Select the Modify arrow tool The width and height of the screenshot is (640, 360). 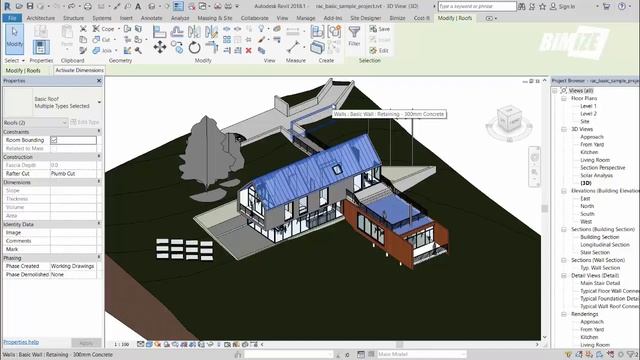tap(14, 39)
